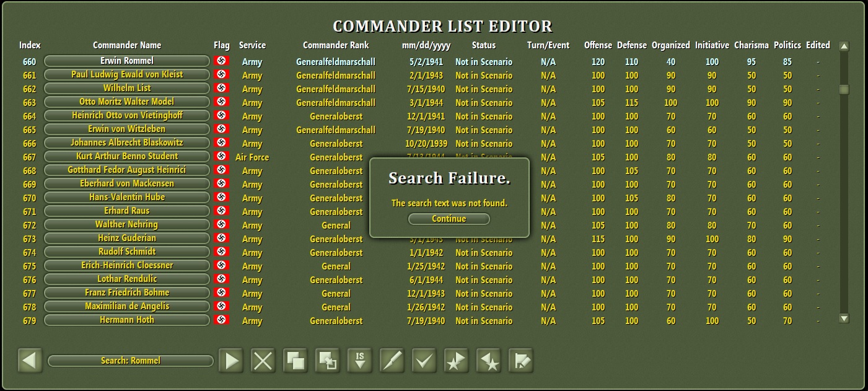Select the Heinrich Otto von Vietinghoff name button
This screenshot has width=868, height=391.
[127, 115]
